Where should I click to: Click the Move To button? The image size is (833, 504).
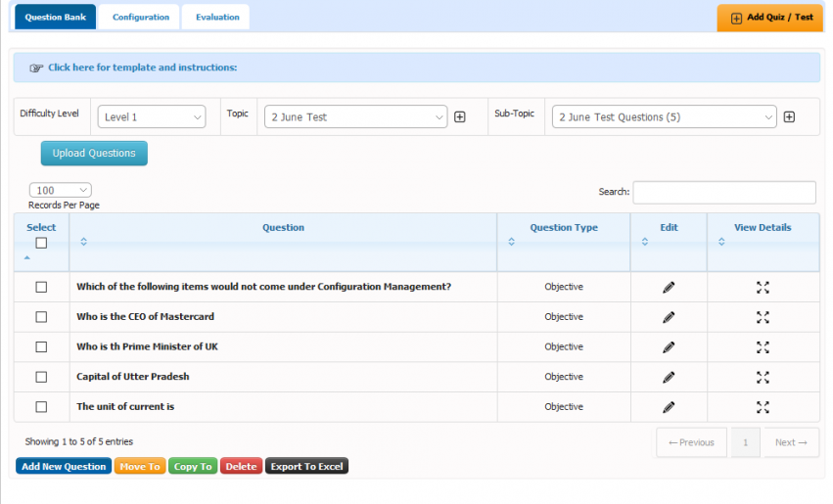click(140, 466)
